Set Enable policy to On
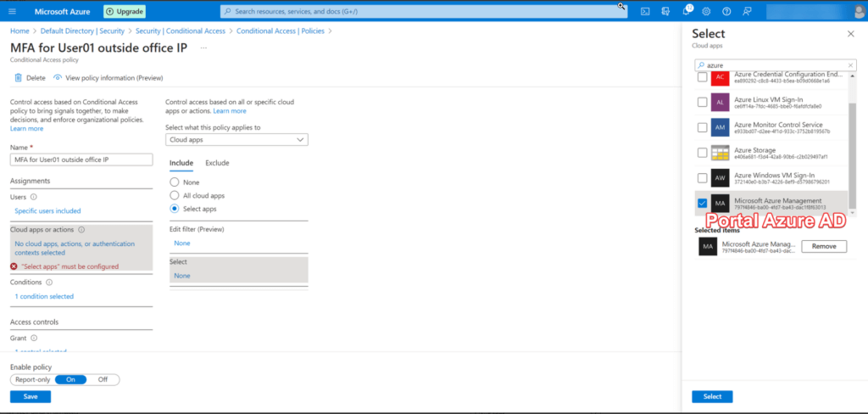Screen dimensions: 868x414 (71, 379)
